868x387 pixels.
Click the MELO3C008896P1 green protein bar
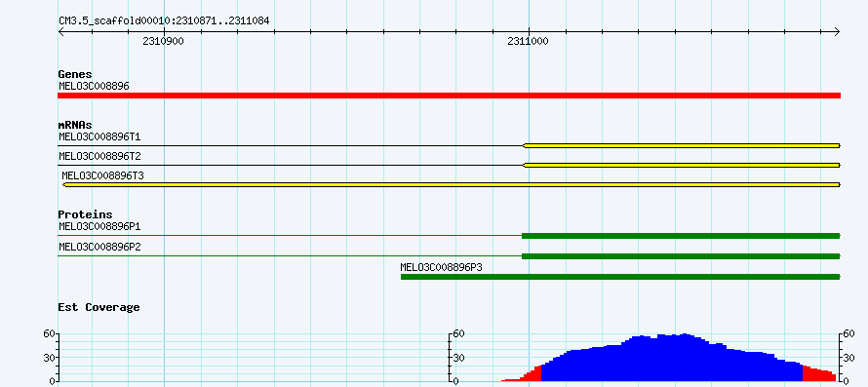click(x=681, y=236)
